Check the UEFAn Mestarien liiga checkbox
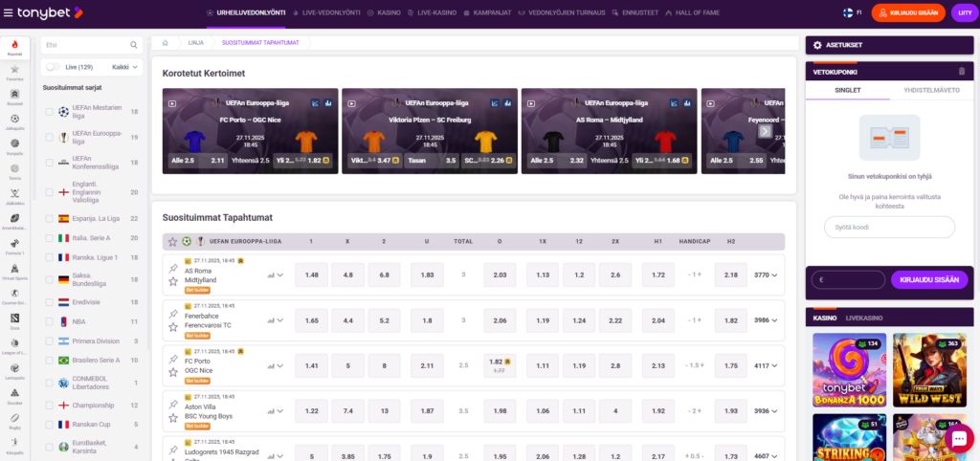This screenshot has height=461, width=980. point(50,112)
